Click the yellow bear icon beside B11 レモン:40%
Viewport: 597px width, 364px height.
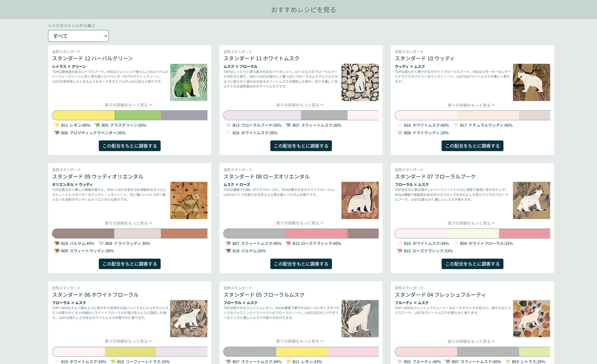pyautogui.click(x=57, y=125)
